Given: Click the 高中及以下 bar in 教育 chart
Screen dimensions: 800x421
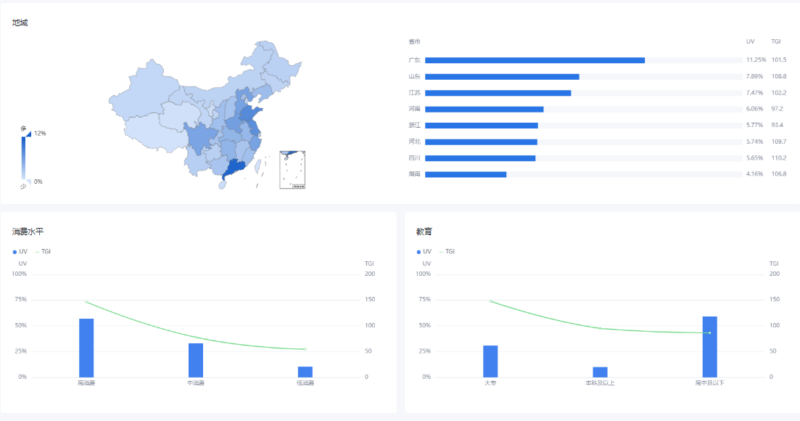Looking at the screenshot, I should point(710,347).
